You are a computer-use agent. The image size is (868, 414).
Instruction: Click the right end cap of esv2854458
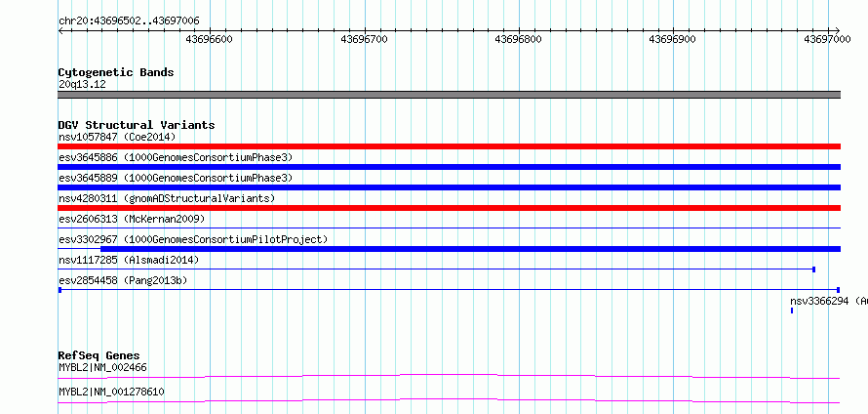(x=839, y=290)
